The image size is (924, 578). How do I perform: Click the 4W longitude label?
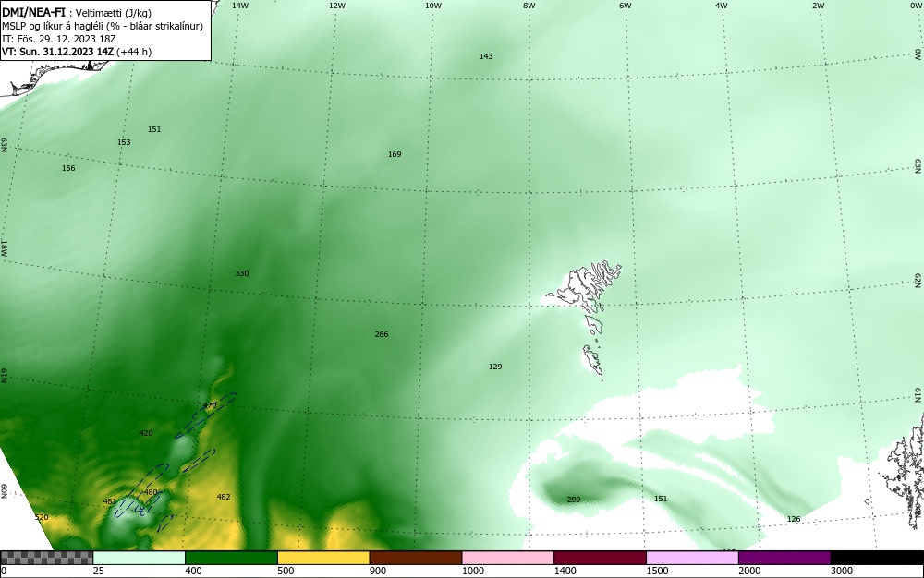coord(722,6)
